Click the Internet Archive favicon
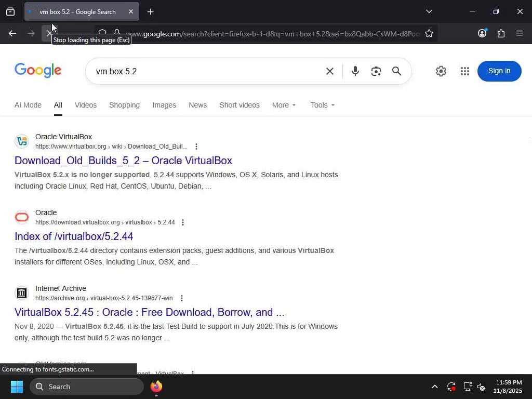 click(22, 293)
